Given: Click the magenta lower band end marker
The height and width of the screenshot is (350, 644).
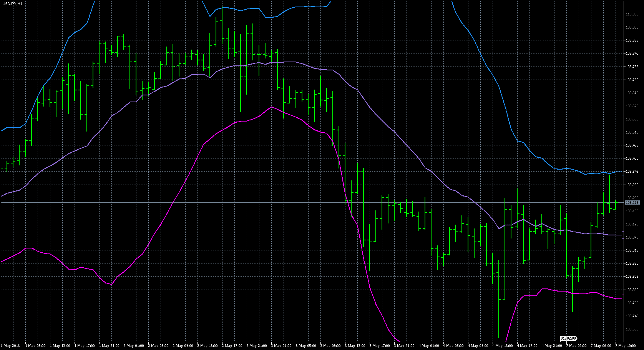Looking at the screenshot, I should 622,298.
